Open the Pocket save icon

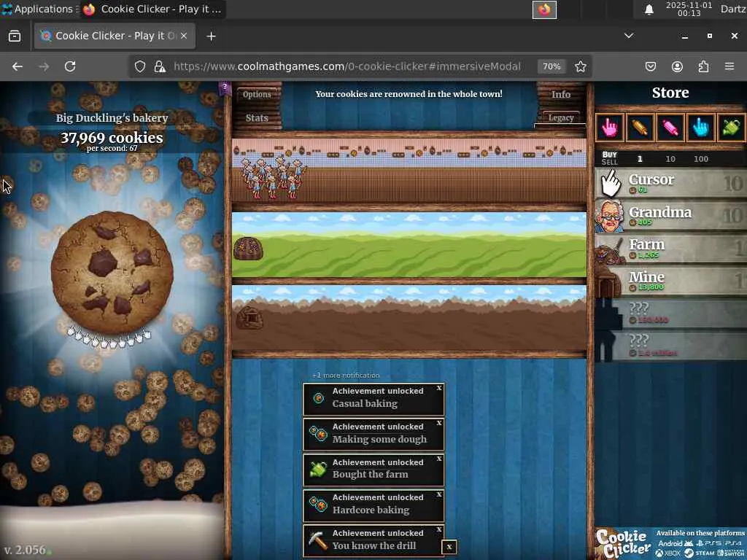click(x=650, y=66)
